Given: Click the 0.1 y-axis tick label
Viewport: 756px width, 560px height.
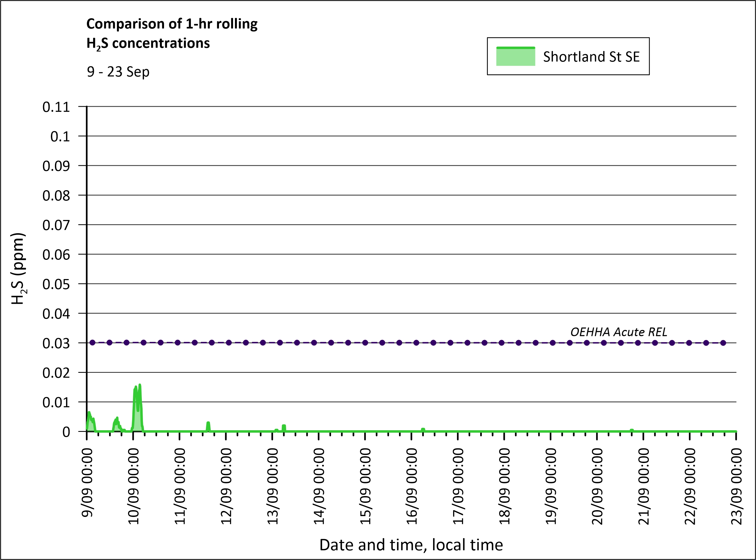Looking at the screenshot, I should [60, 137].
